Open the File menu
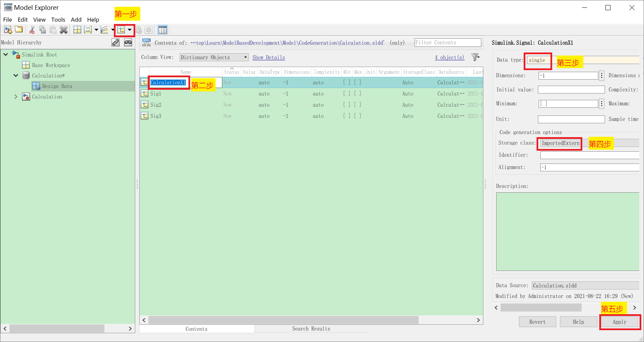Image resolution: width=644 pixels, height=342 pixels. point(7,20)
